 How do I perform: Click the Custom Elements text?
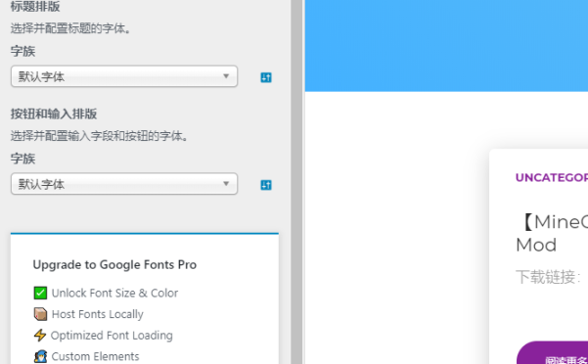tap(95, 356)
